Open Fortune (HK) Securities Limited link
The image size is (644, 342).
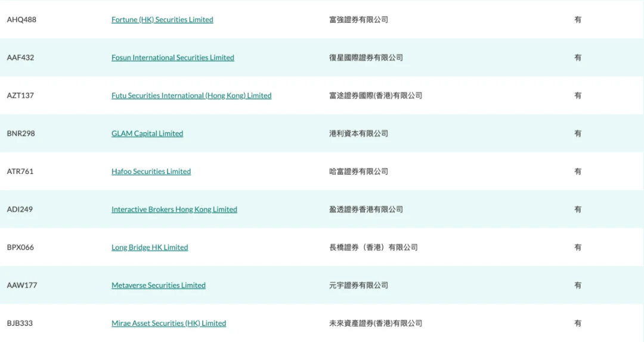162,20
